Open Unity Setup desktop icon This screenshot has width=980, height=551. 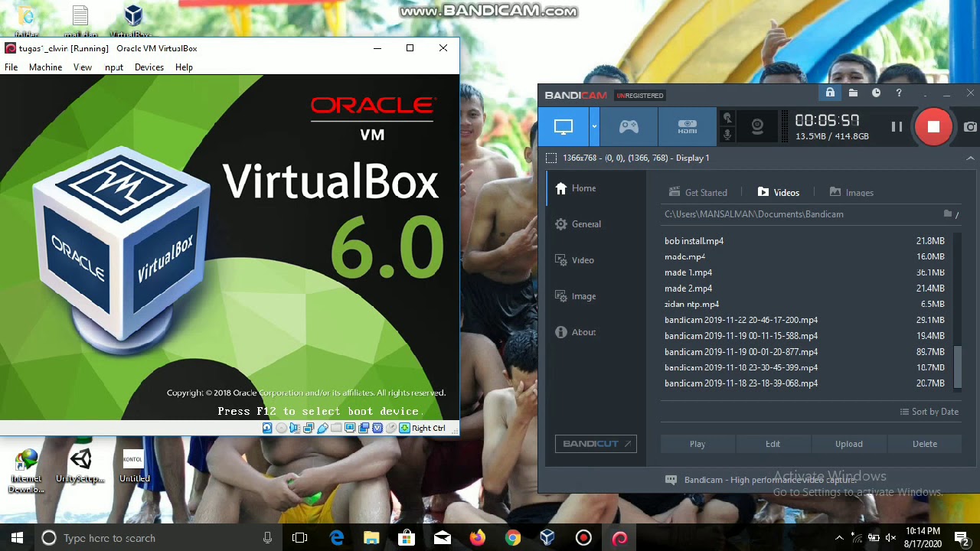click(80, 465)
